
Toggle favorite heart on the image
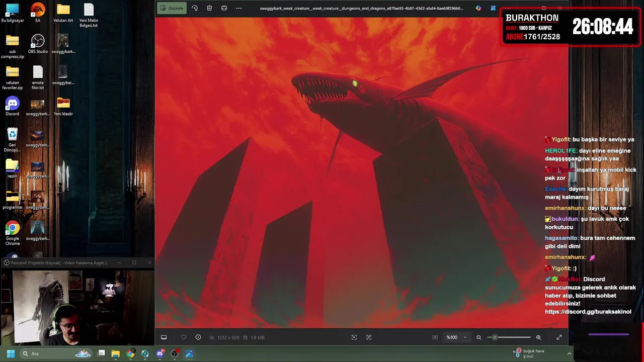point(183,337)
